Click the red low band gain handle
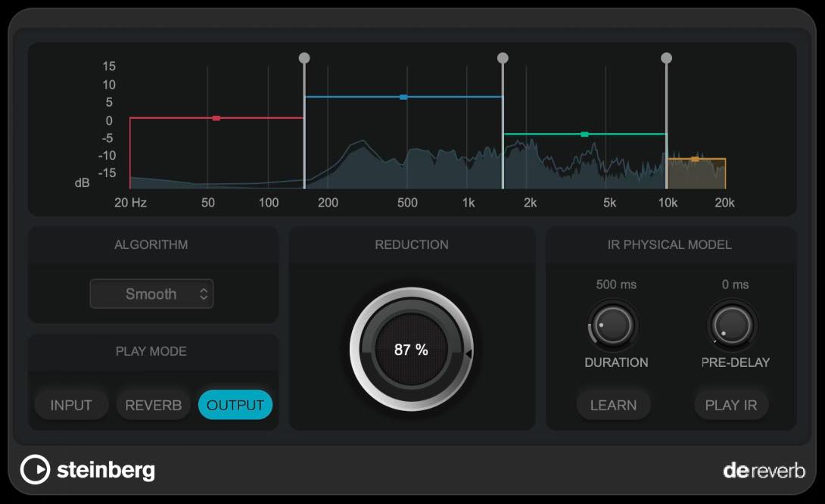825x504 pixels. point(216,118)
